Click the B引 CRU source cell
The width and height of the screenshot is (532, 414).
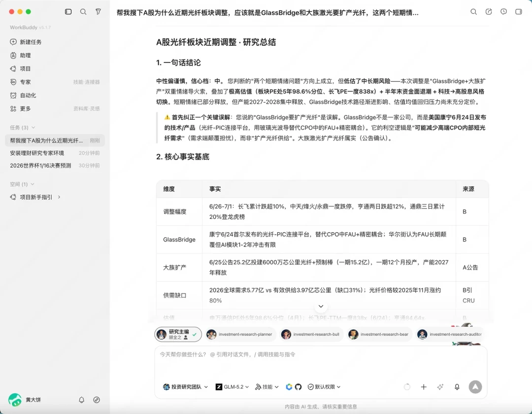[472, 295]
